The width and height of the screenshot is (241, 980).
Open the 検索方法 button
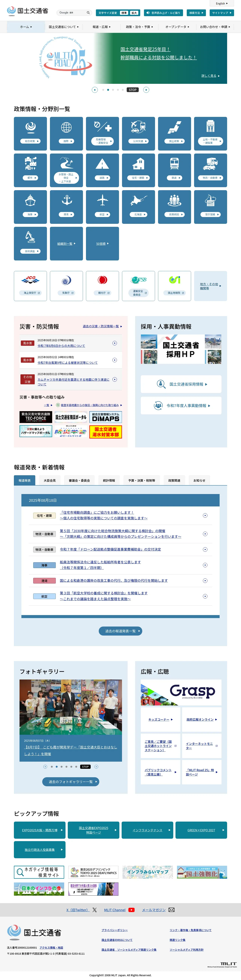point(197,13)
